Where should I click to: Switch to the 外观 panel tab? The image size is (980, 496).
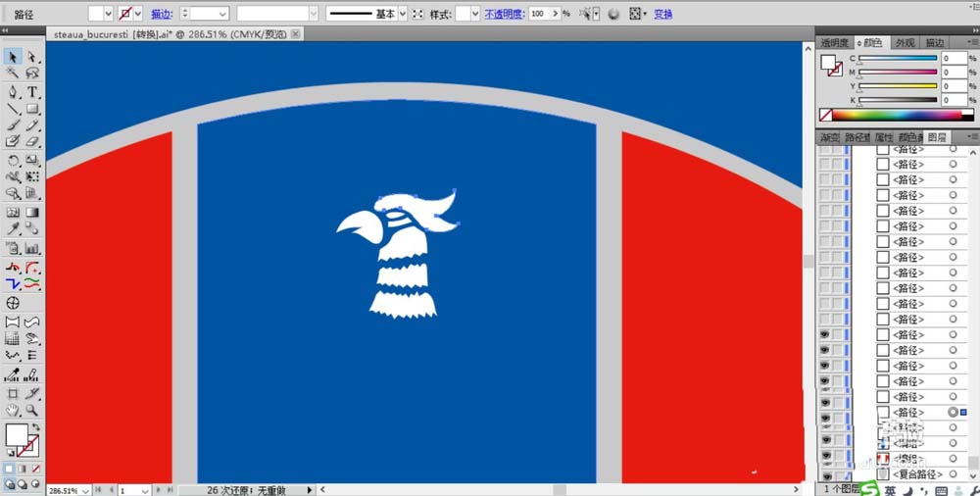(905, 42)
